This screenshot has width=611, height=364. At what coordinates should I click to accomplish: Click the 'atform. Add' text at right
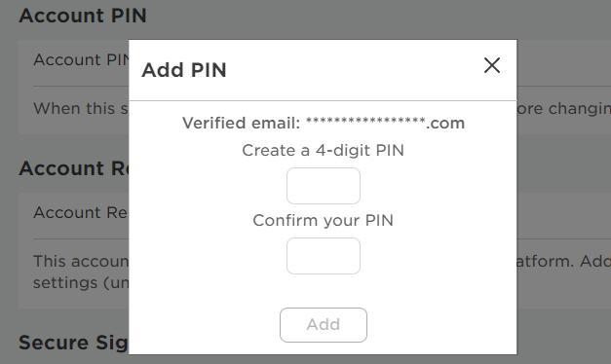564,261
